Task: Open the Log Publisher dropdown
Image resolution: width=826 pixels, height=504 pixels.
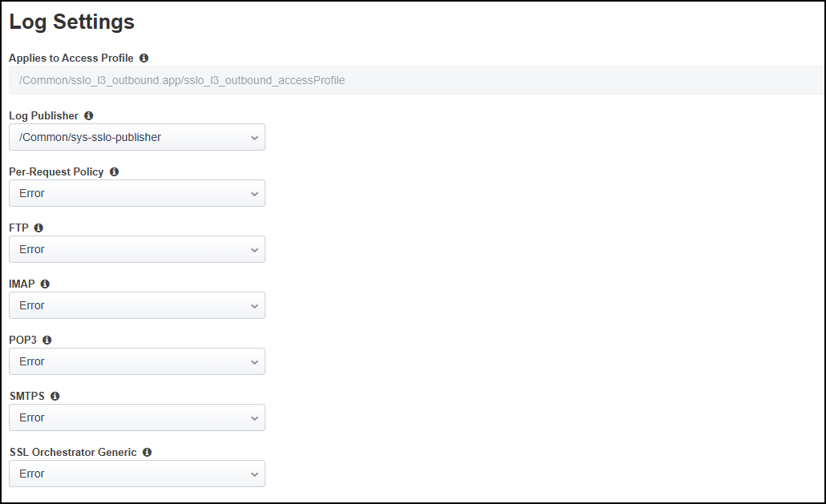Action: [x=137, y=137]
